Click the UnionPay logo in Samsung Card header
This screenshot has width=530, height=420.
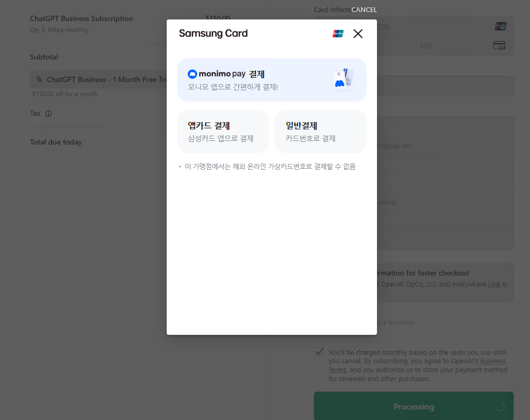338,34
